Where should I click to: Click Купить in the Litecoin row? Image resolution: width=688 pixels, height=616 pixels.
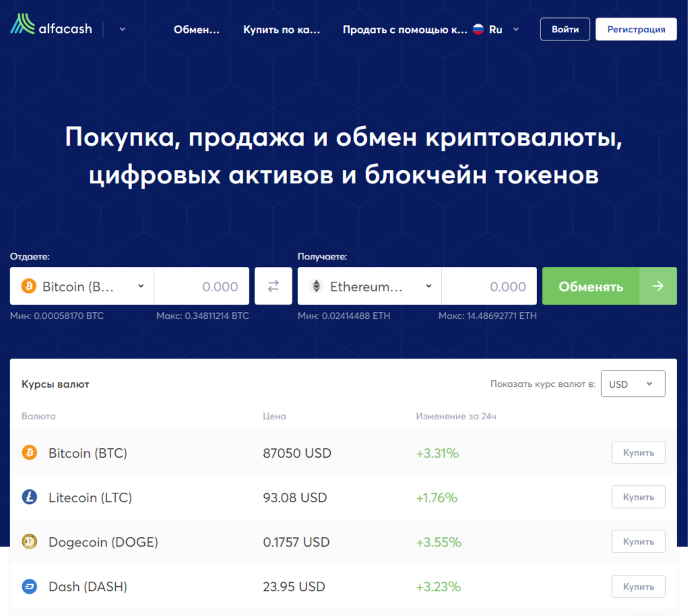pos(638,497)
